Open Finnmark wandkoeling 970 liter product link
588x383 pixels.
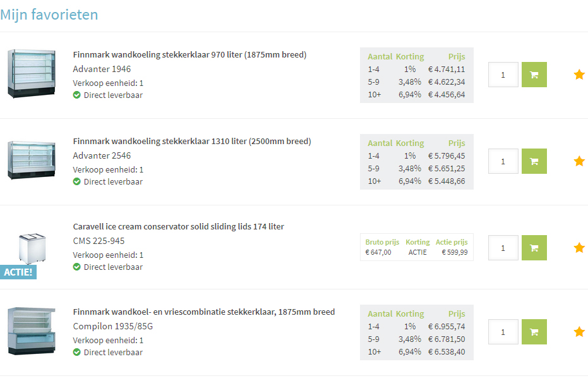[189, 55]
